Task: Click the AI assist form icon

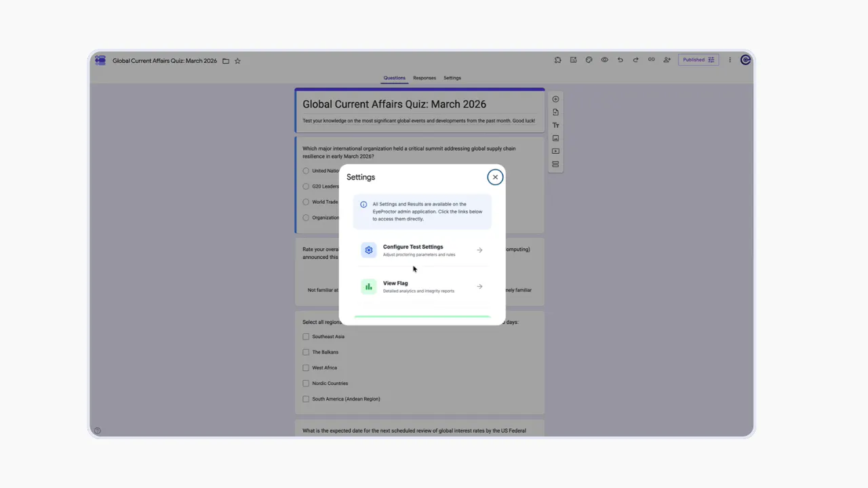Action: click(573, 60)
